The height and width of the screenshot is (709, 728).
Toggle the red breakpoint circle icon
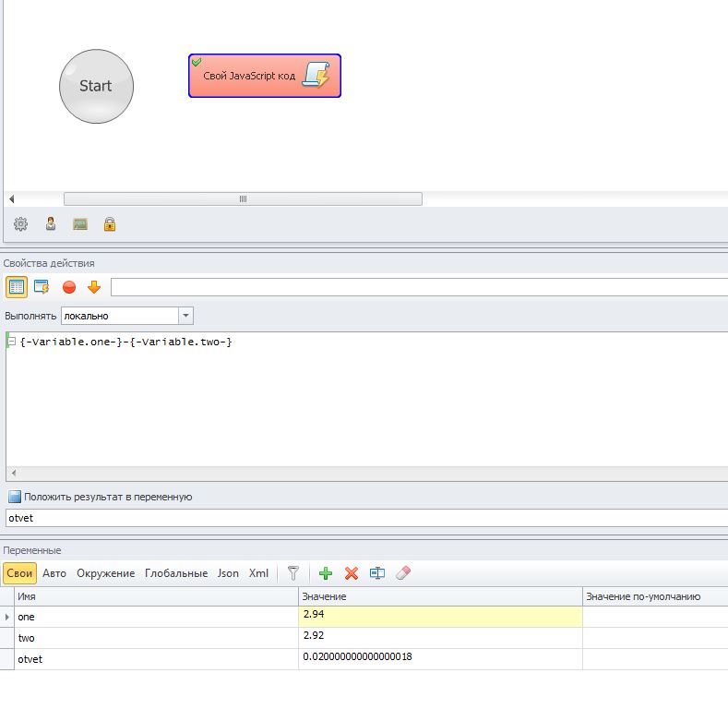coord(69,287)
